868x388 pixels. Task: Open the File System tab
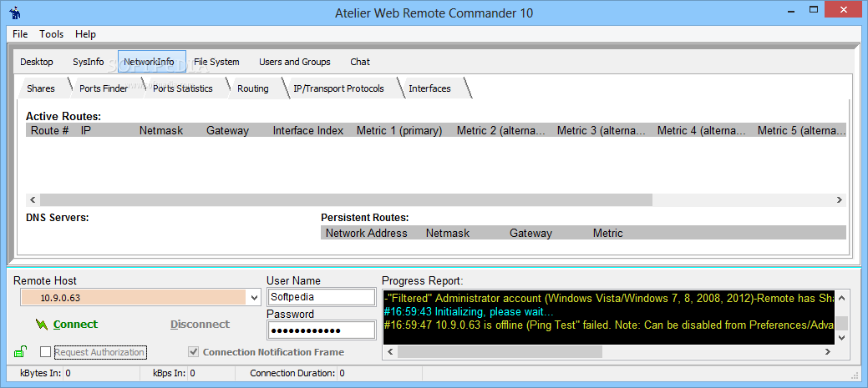(216, 62)
